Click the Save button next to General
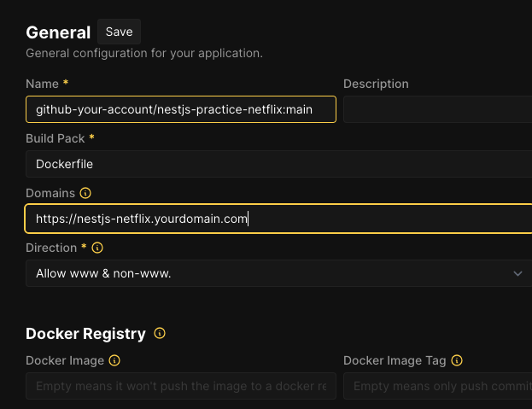Screen dimensions: 532x409 tap(119, 32)
